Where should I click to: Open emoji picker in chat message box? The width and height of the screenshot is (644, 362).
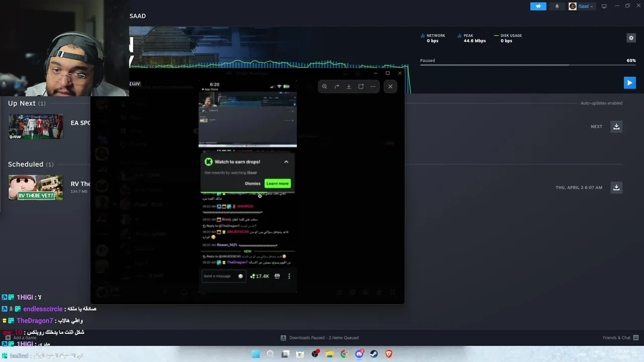[x=240, y=276]
